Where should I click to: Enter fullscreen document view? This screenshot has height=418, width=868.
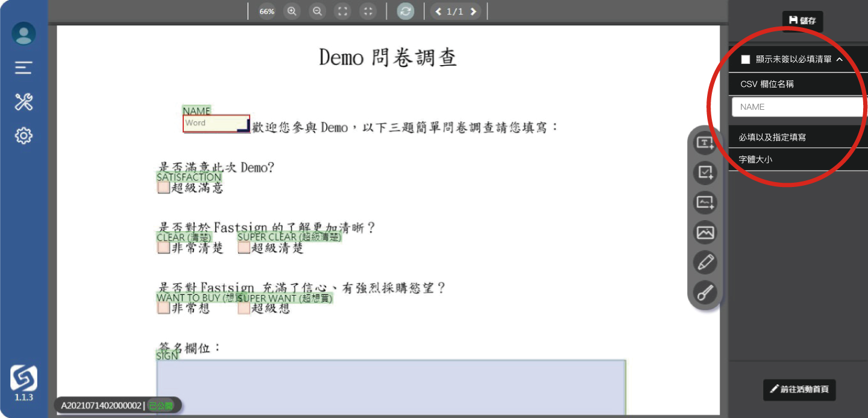pyautogui.click(x=342, y=11)
